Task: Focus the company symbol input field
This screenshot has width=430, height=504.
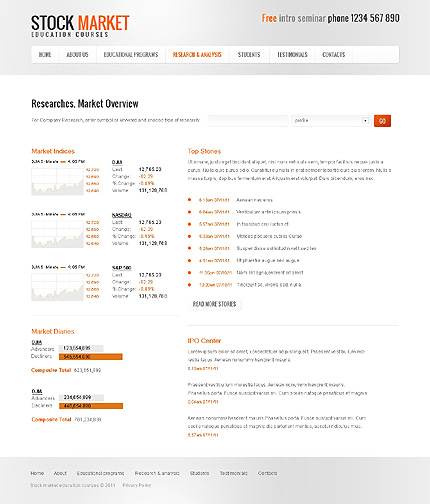Action: click(248, 121)
